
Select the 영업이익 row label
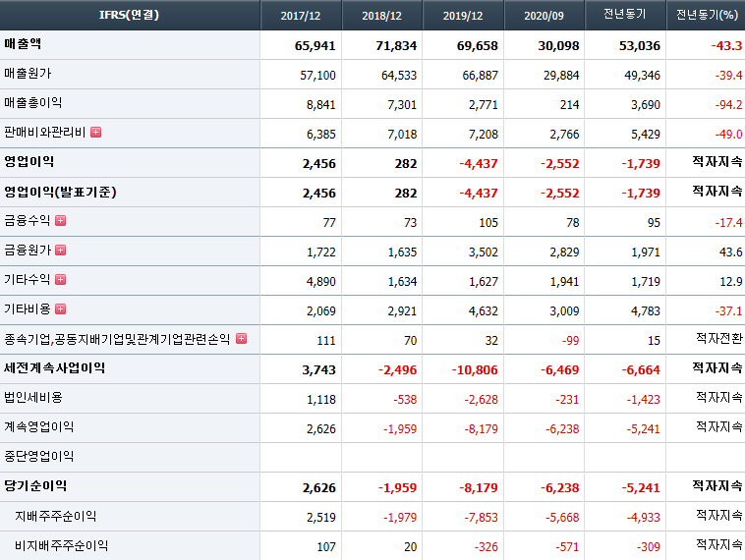29,161
